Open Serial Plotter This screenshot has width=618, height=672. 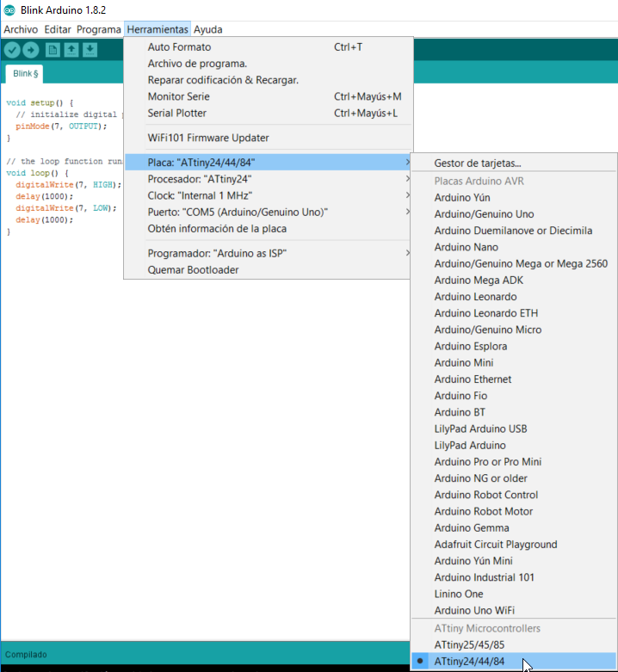tap(269, 113)
